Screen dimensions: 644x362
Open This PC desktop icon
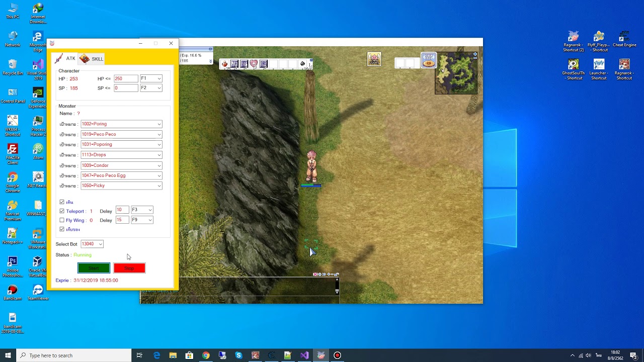click(13, 11)
